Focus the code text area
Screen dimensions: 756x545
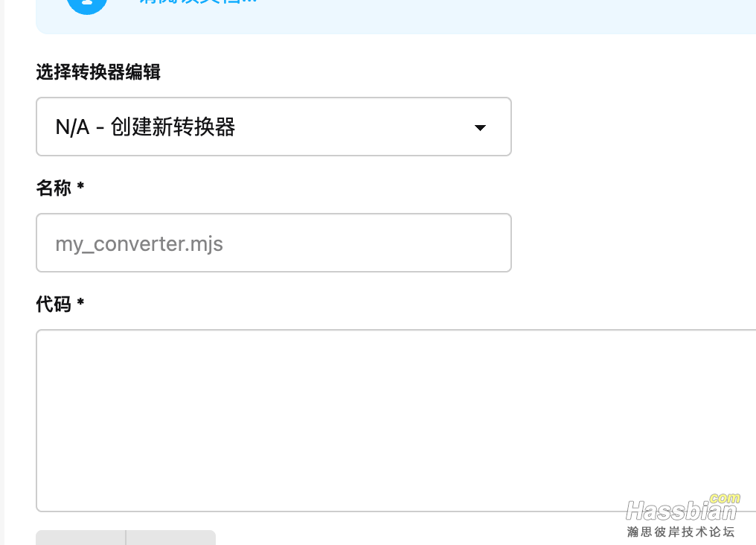pos(396,421)
